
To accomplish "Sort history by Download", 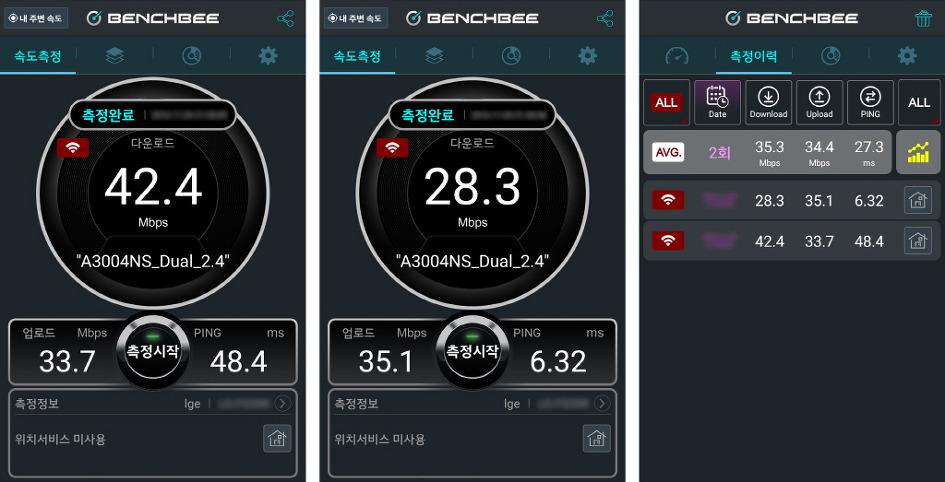I will click(768, 102).
